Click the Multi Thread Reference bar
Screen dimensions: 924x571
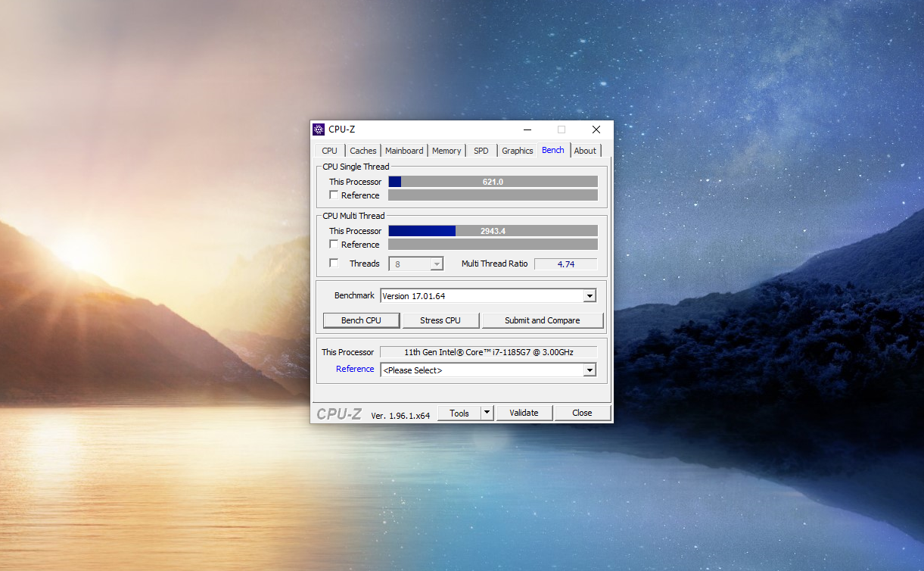(493, 245)
